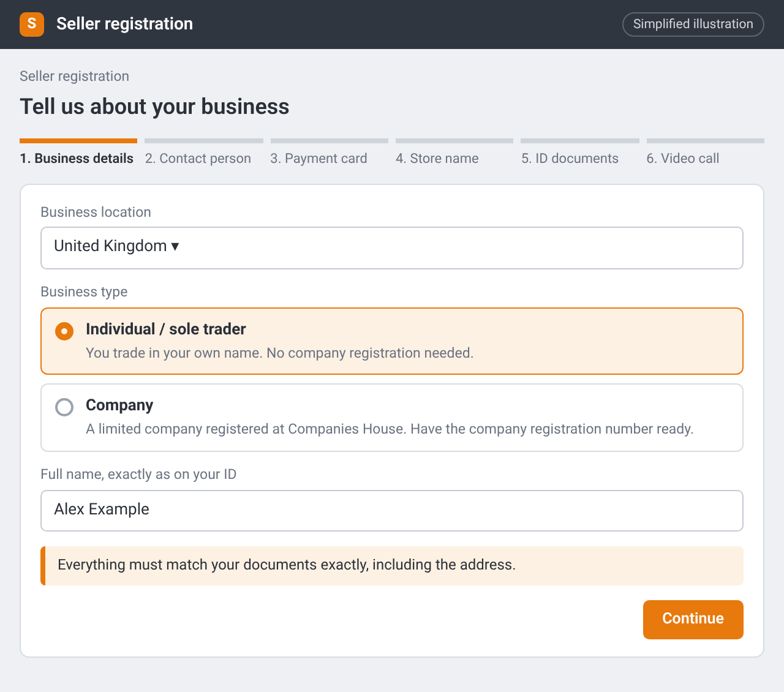Click the Full name input field
Image resolution: width=784 pixels, height=692 pixels.
pos(392,511)
